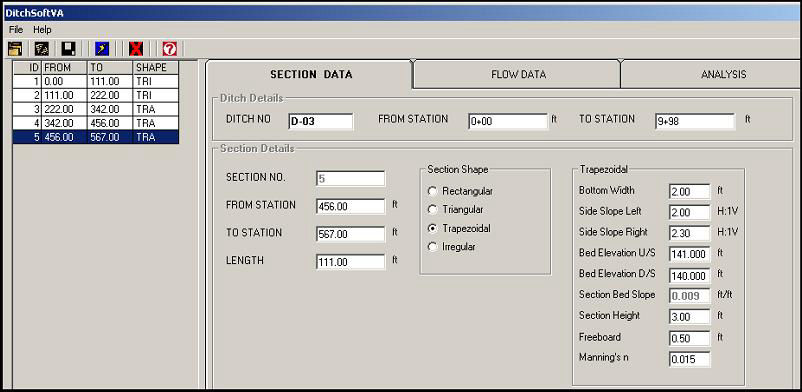Image resolution: width=802 pixels, height=392 pixels.
Task: Click the ditch FROM STATION field 0+00
Action: pyautogui.click(x=508, y=121)
